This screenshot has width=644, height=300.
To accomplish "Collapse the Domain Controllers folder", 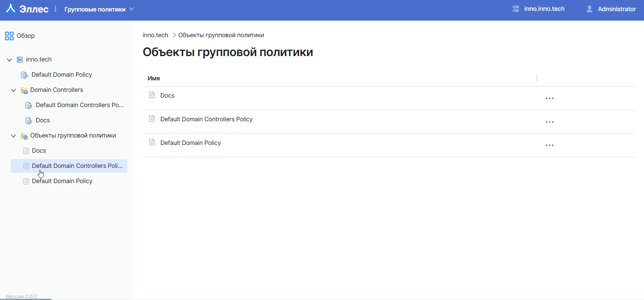I will coord(14,90).
